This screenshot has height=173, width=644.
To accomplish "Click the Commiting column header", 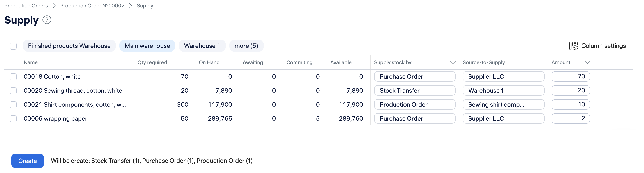I will click(x=299, y=62).
